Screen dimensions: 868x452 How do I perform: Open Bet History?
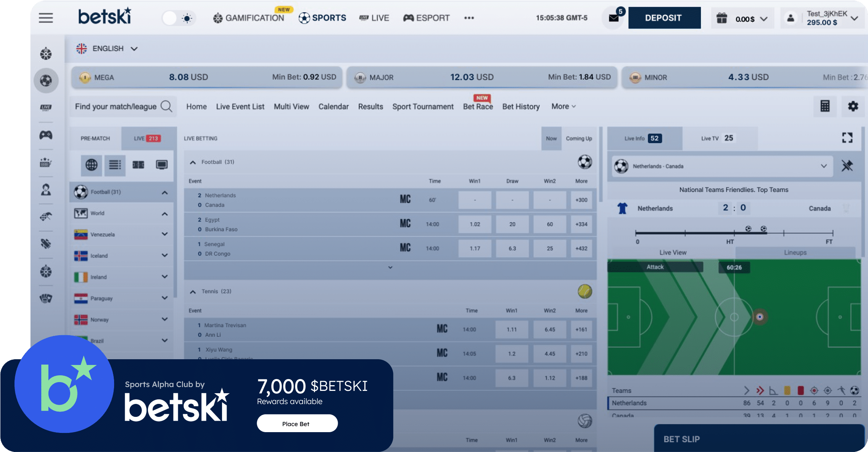click(x=521, y=107)
